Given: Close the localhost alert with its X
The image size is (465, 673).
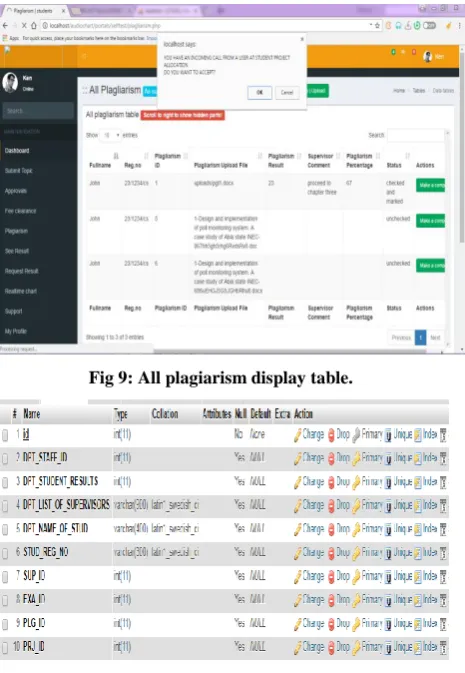Looking at the screenshot, I should (x=302, y=39).
